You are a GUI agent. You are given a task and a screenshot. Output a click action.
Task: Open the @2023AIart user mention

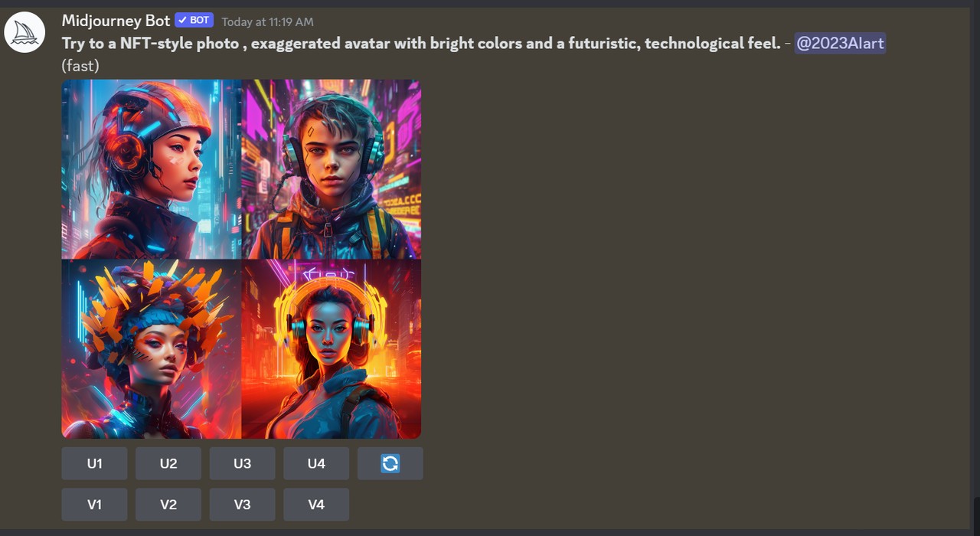(840, 44)
